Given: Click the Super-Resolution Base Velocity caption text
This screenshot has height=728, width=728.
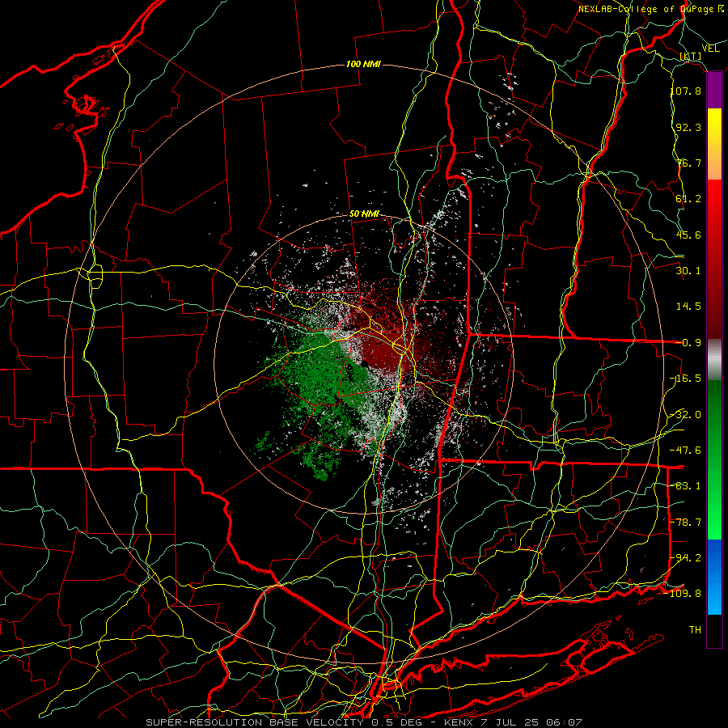Looking at the screenshot, I should tap(364, 722).
